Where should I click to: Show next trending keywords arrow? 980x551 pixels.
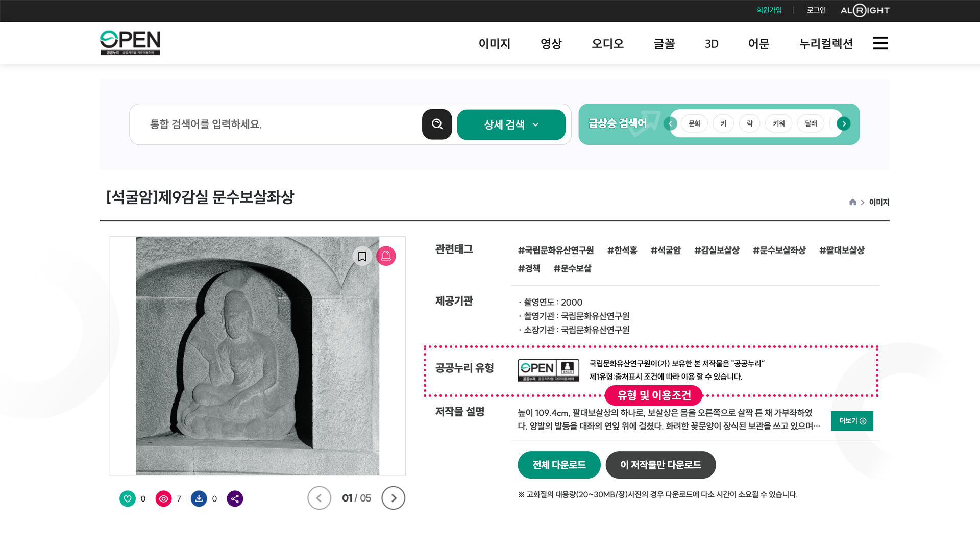click(x=844, y=123)
